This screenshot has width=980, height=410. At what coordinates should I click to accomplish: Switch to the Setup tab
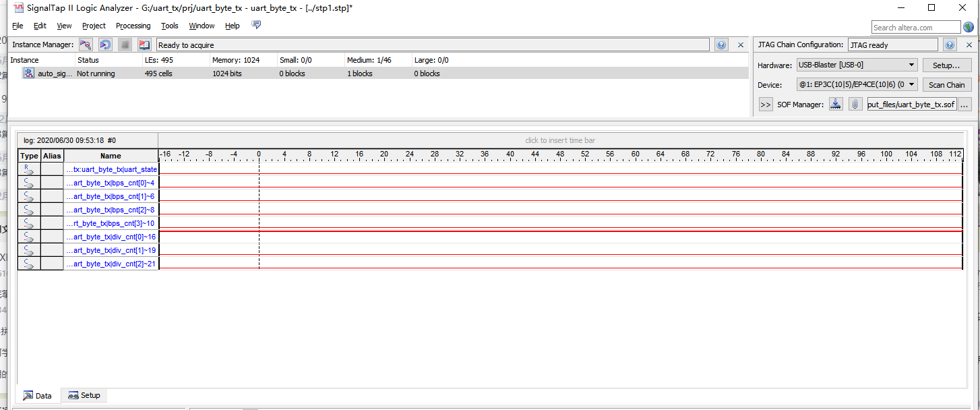(x=84, y=395)
